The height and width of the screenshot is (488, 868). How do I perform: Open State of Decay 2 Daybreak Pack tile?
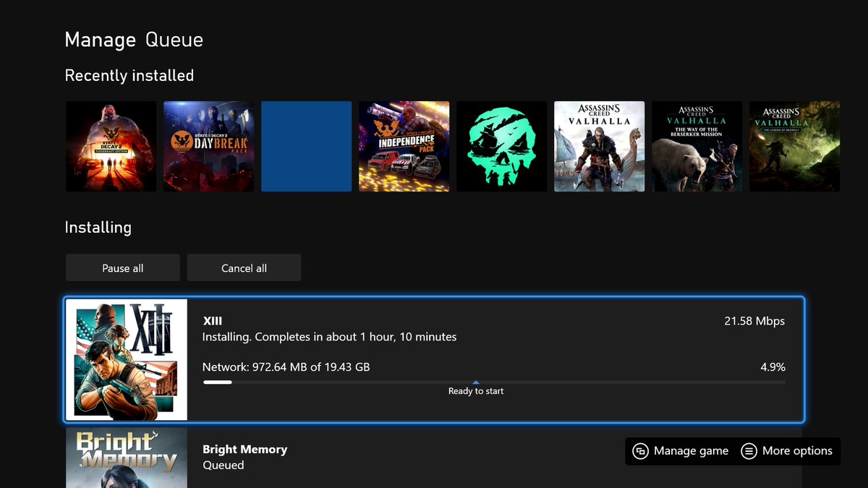[209, 146]
